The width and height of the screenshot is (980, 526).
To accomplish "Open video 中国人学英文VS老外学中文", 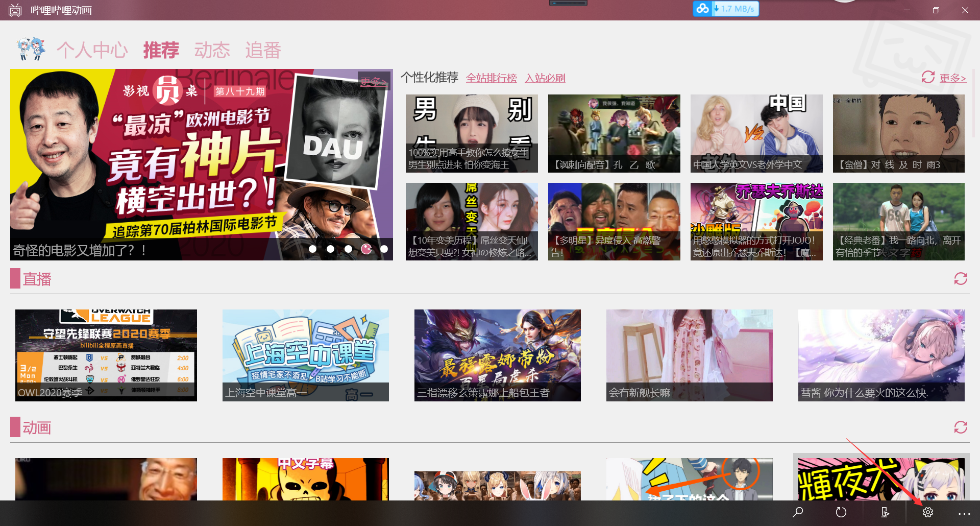I will click(x=756, y=133).
